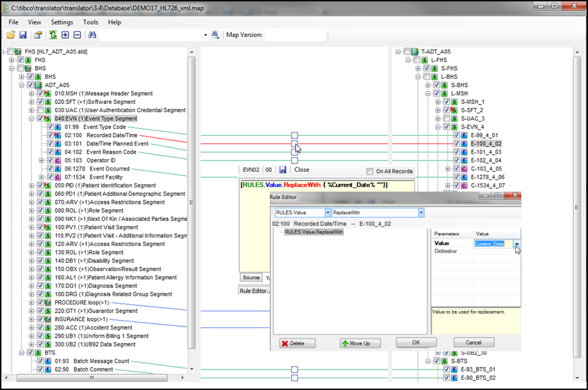Click the green refresh mapping icon
The image size is (588, 390).
point(52,35)
